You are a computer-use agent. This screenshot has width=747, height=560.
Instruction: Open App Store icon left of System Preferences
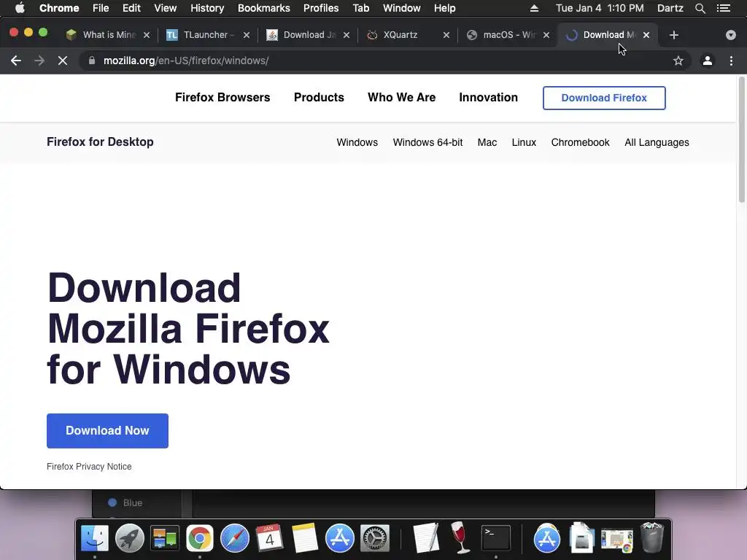[x=340, y=539]
